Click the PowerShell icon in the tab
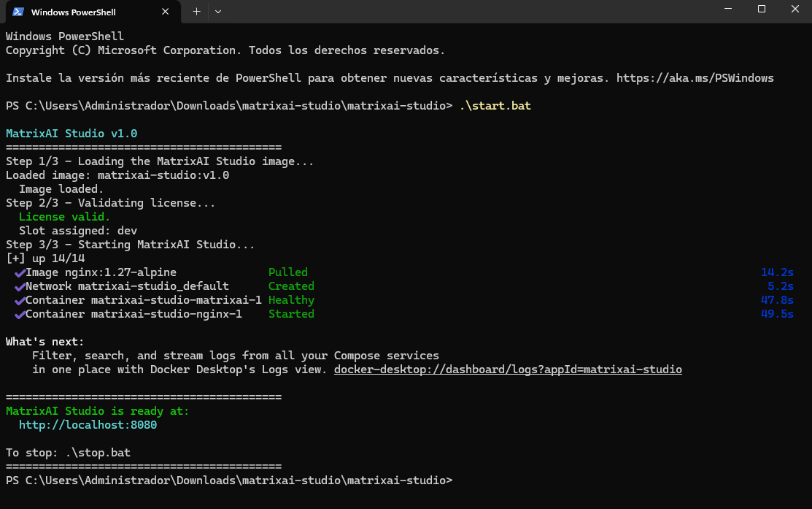The height and width of the screenshot is (509, 812). (x=18, y=12)
